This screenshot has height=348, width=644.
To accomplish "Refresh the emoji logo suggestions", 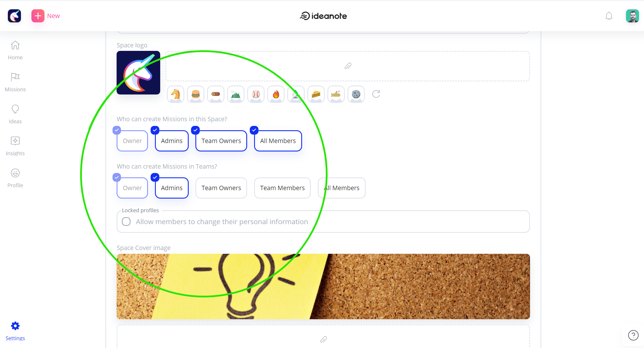I will pos(376,94).
